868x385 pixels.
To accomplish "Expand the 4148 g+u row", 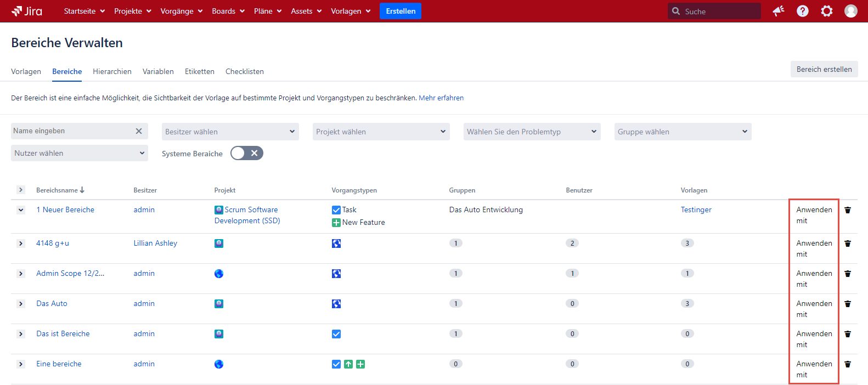I will [x=21, y=244].
